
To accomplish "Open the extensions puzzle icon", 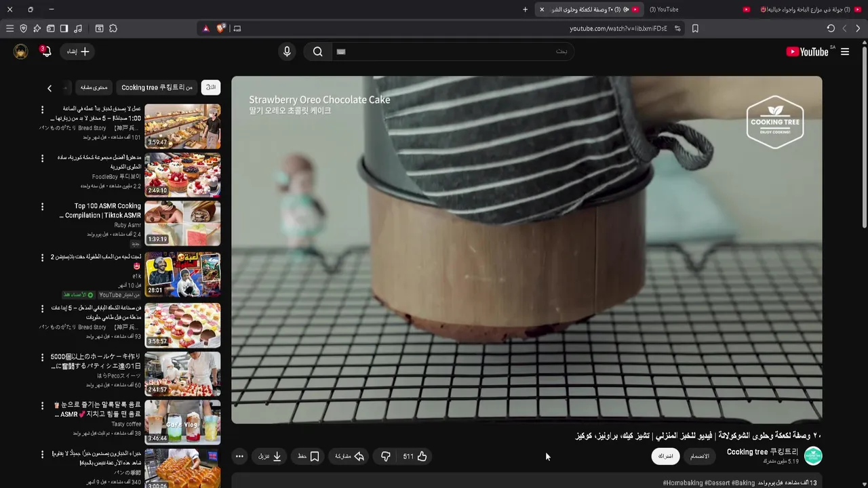I will (x=113, y=28).
